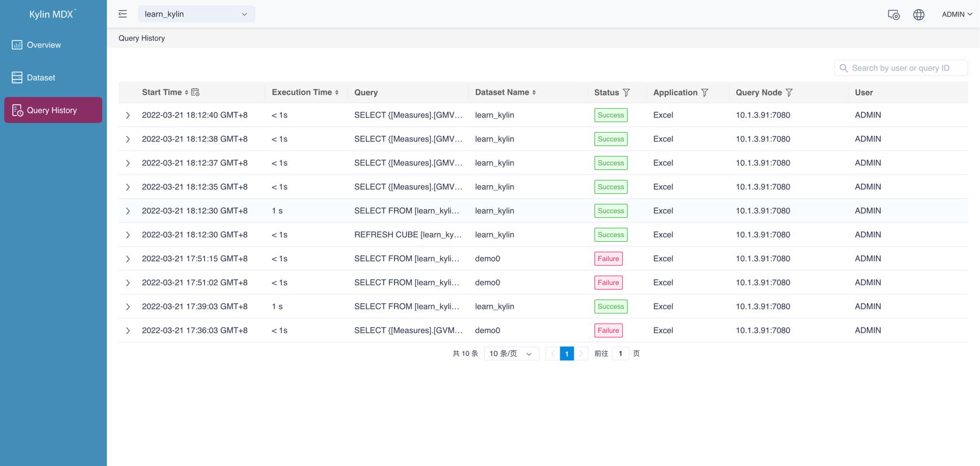The height and width of the screenshot is (466, 980).
Task: Click Success badge of REFRESH CUBE row
Action: [x=611, y=235]
